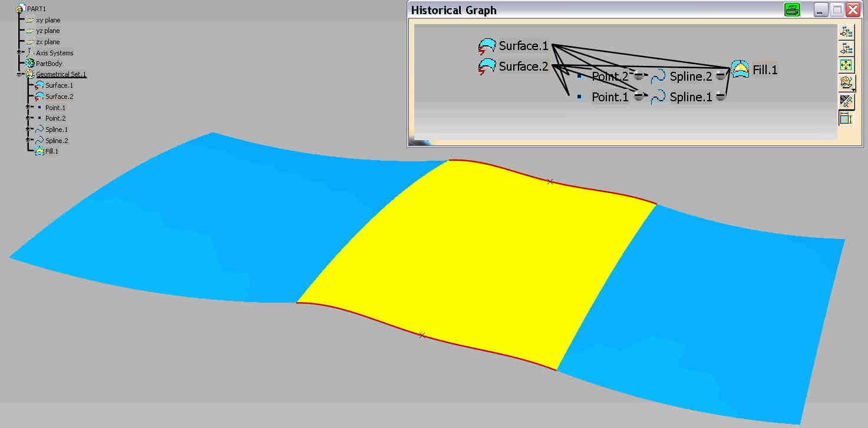Screen dimensions: 868x428
Task: Select the Fill.1 icon in the Historical Graph
Action: point(740,69)
